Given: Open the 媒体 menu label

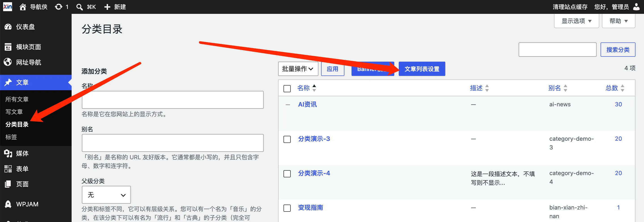Looking at the screenshot, I should (22, 153).
